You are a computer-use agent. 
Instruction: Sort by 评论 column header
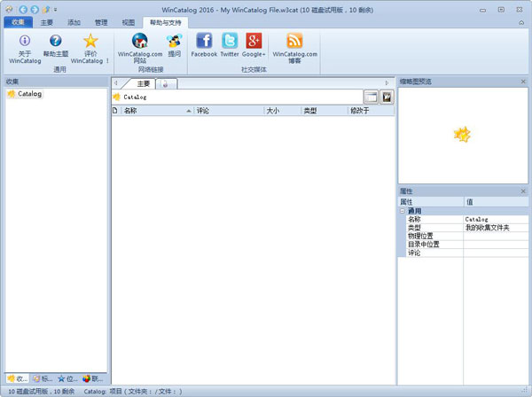(x=229, y=111)
